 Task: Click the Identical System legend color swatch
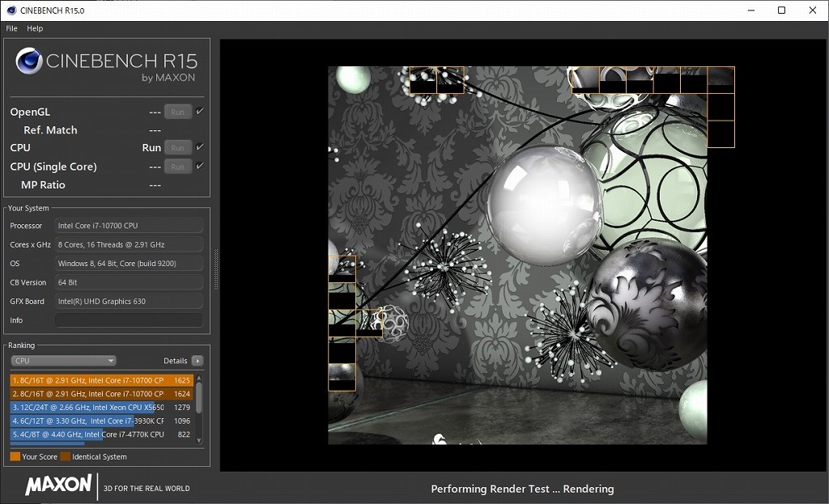click(66, 457)
